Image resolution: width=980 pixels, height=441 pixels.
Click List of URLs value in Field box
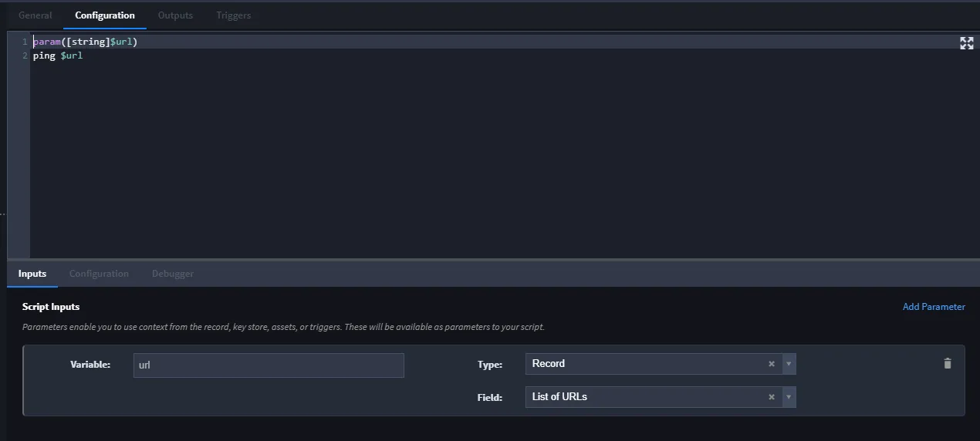[559, 397]
